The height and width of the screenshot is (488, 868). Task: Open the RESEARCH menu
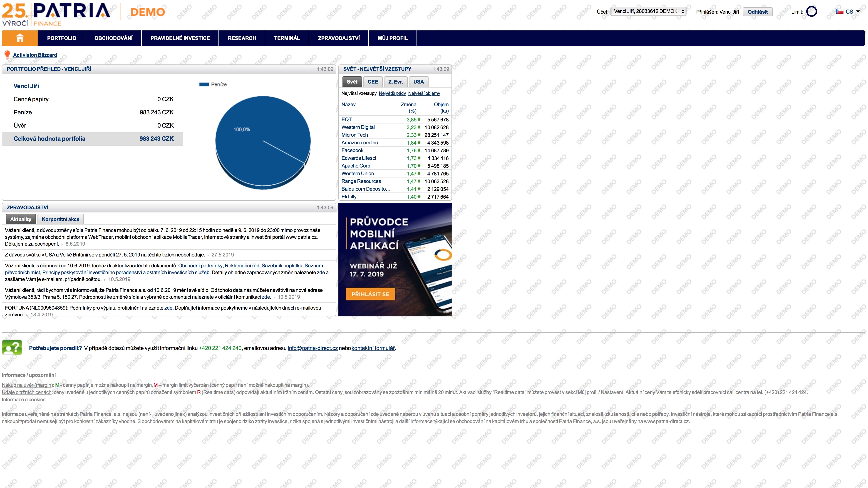242,38
